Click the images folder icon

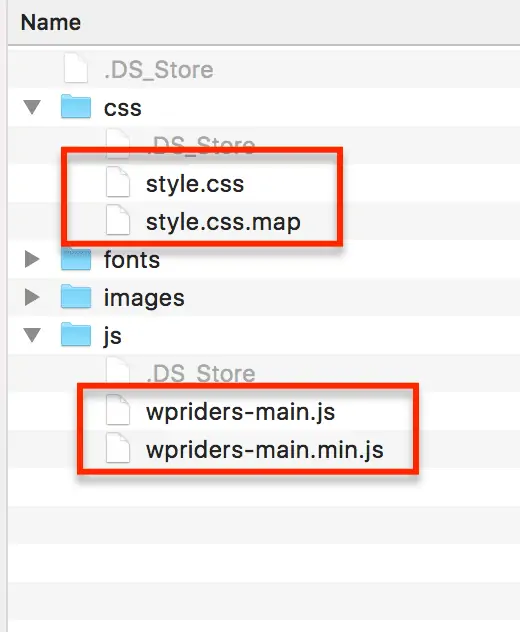[x=76, y=297]
